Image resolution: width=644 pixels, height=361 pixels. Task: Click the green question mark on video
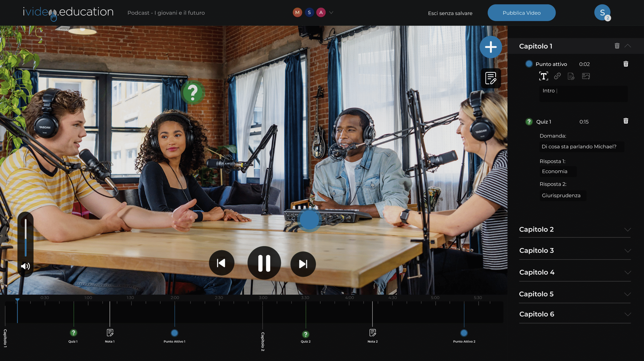coord(193,92)
